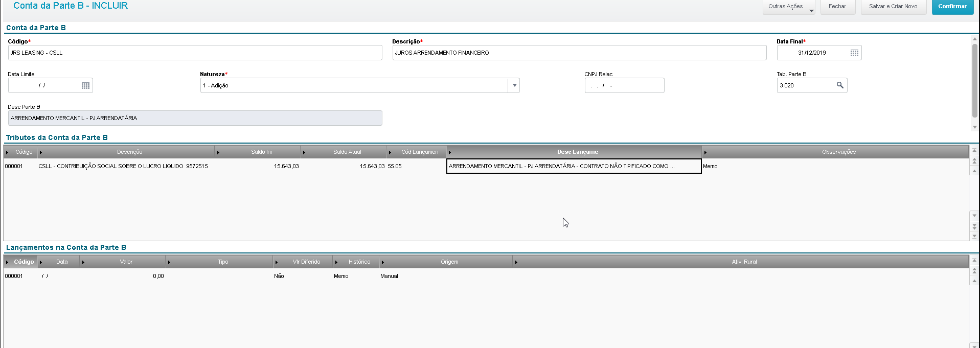The height and width of the screenshot is (348, 980).
Task: Open the Natureza dropdown arrow
Action: tap(514, 85)
